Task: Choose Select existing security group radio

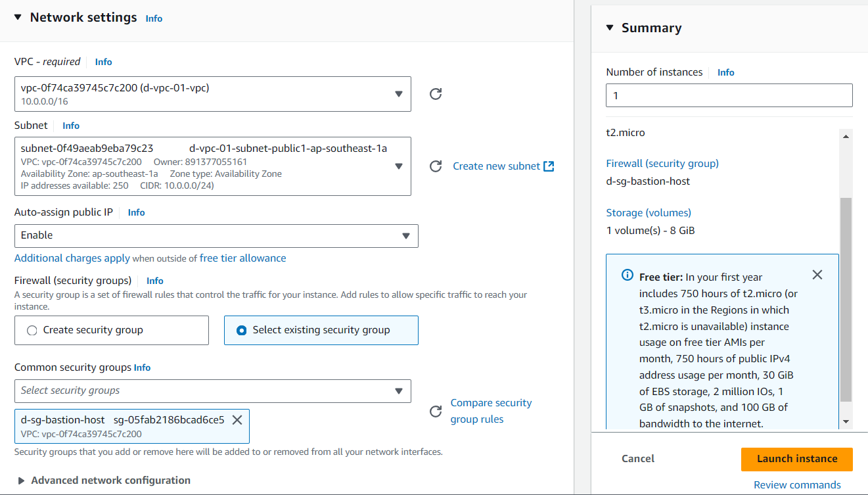Action: pos(242,331)
